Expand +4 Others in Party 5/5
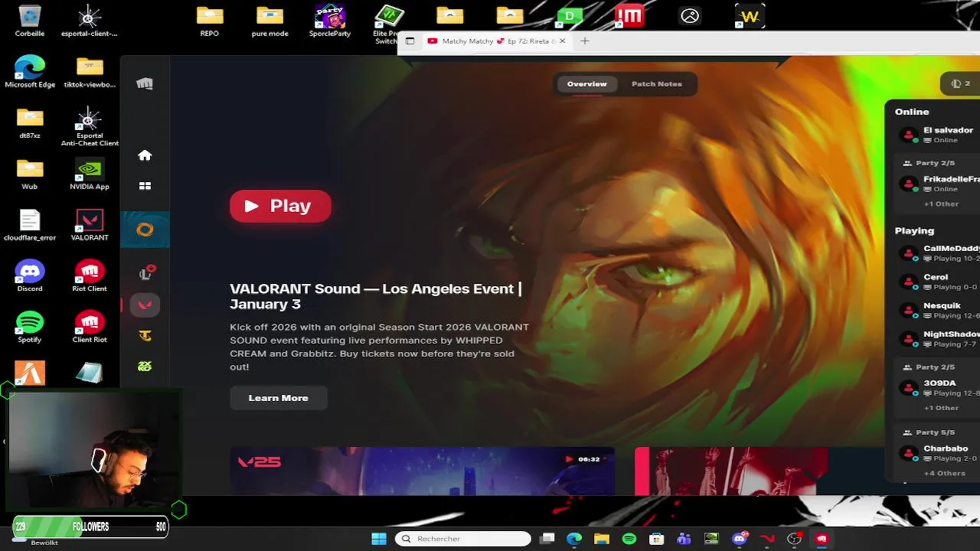The width and height of the screenshot is (980, 551). point(945,473)
